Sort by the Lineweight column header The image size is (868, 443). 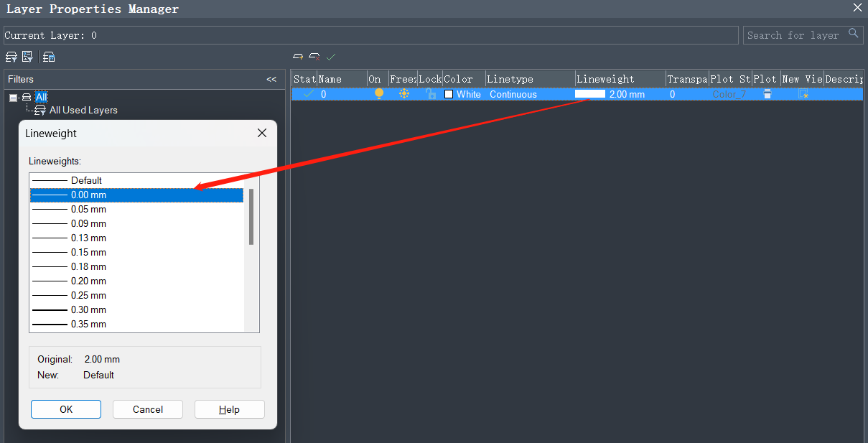620,79
